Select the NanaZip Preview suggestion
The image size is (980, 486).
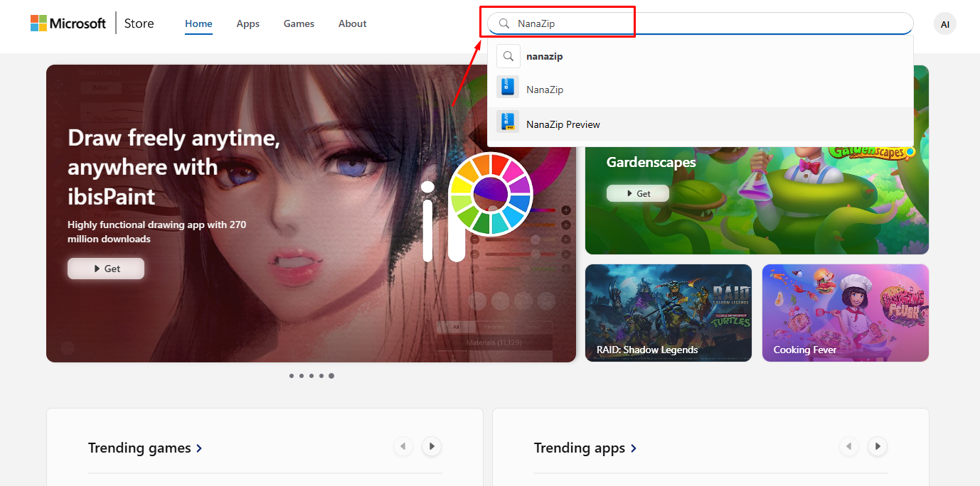pyautogui.click(x=563, y=124)
